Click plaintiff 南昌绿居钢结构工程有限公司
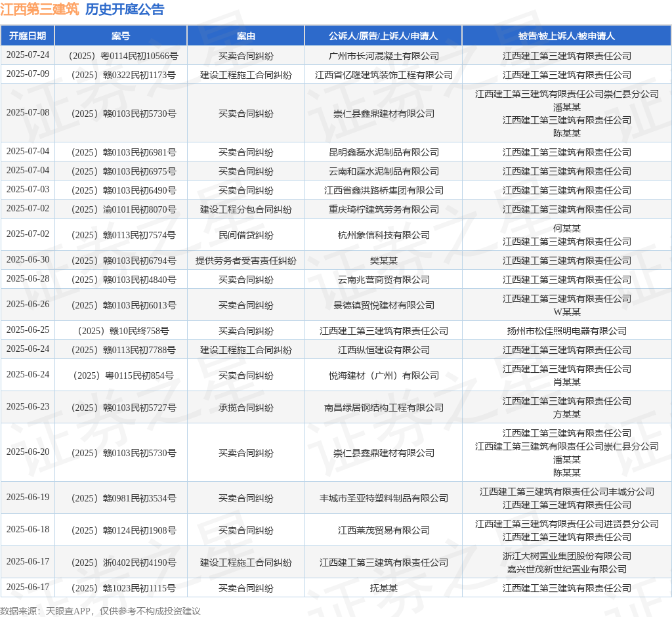Screen dimensions: 672x617 point(384,408)
